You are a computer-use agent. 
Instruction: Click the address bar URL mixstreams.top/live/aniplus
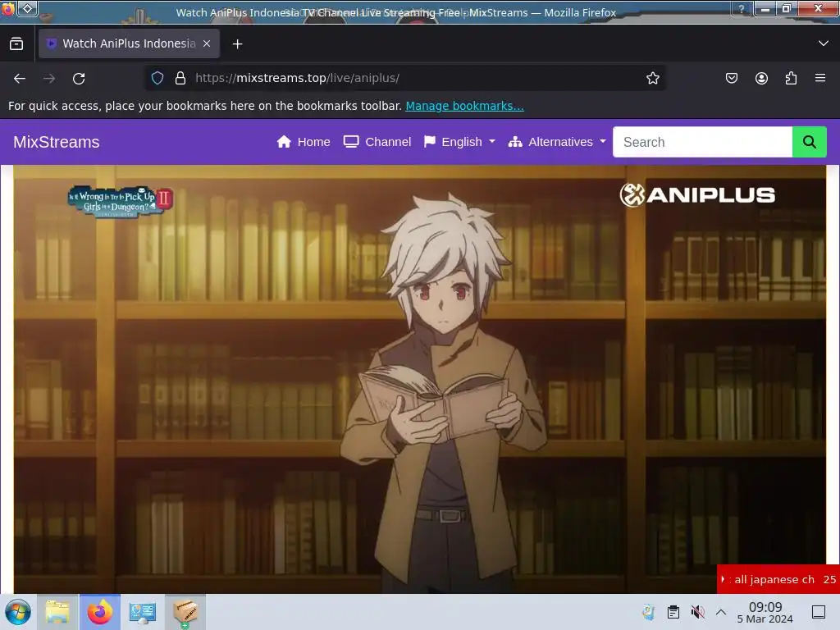click(297, 78)
